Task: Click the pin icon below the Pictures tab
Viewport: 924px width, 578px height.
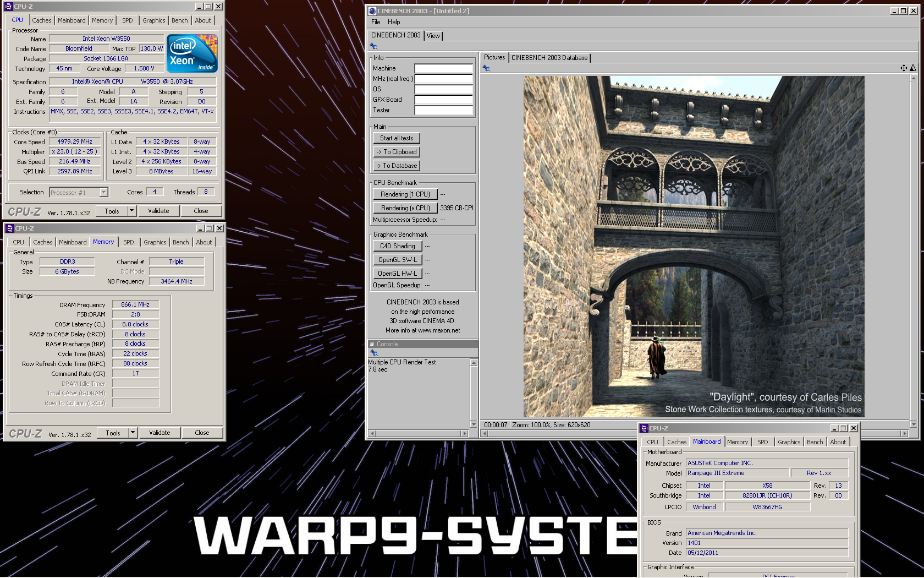Action: click(x=486, y=68)
